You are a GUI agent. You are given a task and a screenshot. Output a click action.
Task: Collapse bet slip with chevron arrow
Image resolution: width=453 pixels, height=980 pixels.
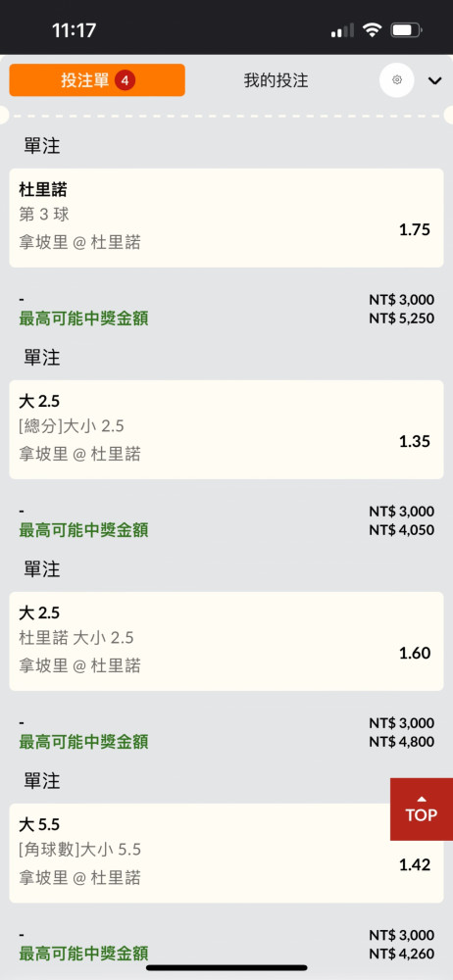click(x=434, y=80)
